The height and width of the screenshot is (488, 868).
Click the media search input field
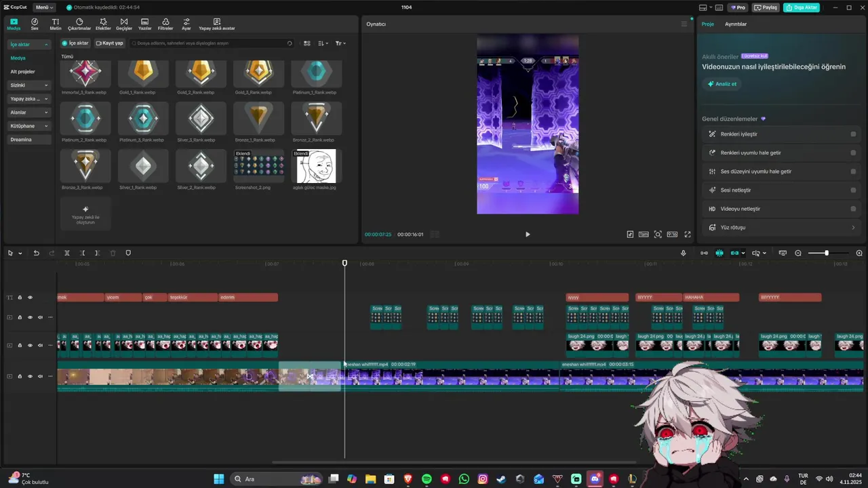tap(212, 43)
